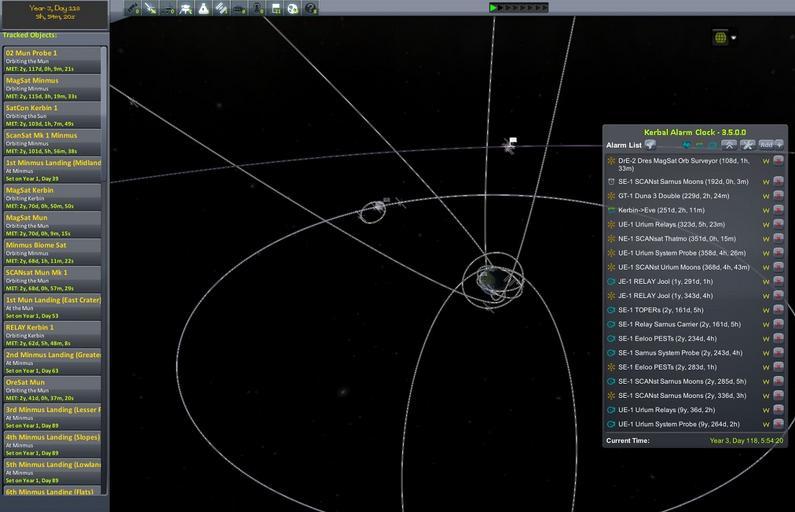Open the Kerbin->Eve transfer alarm entry

[x=661, y=210]
